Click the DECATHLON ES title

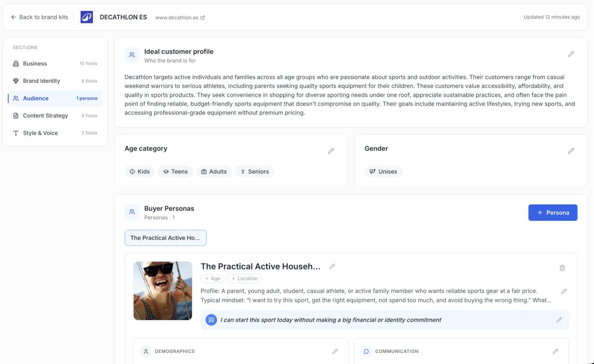point(123,17)
